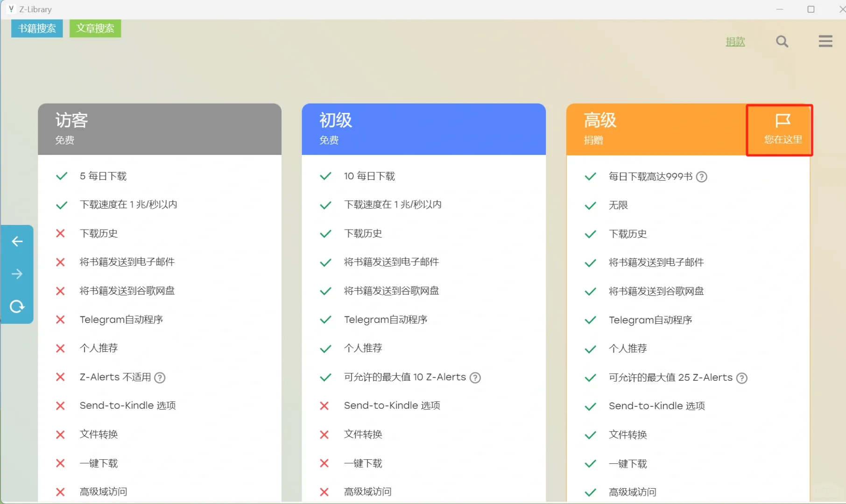846x504 pixels.
Task: Click help icon next to 最大值 10 Z-Alerts
Action: [x=475, y=378]
